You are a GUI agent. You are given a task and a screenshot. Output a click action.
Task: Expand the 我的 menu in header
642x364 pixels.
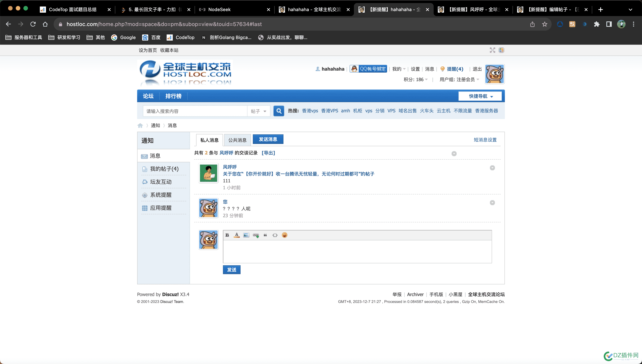[x=399, y=69]
